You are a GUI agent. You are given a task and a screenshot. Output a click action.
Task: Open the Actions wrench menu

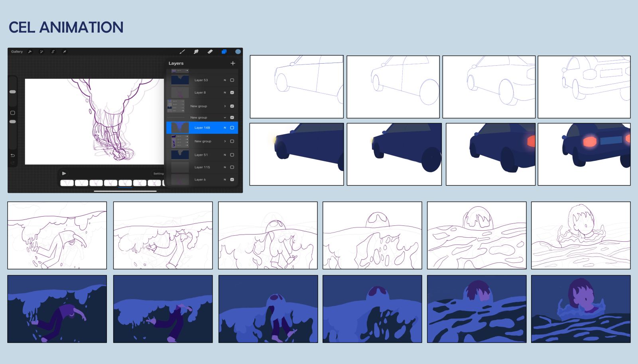(30, 52)
